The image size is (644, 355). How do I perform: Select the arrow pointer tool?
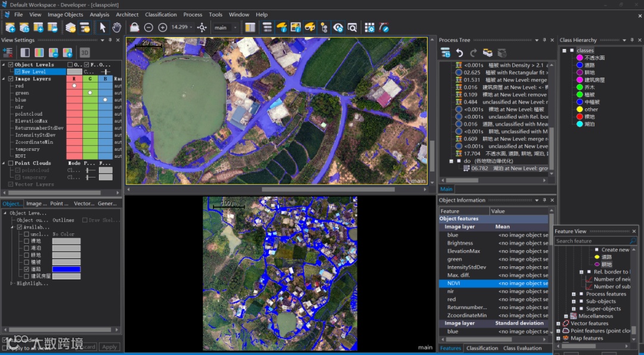pyautogui.click(x=103, y=27)
